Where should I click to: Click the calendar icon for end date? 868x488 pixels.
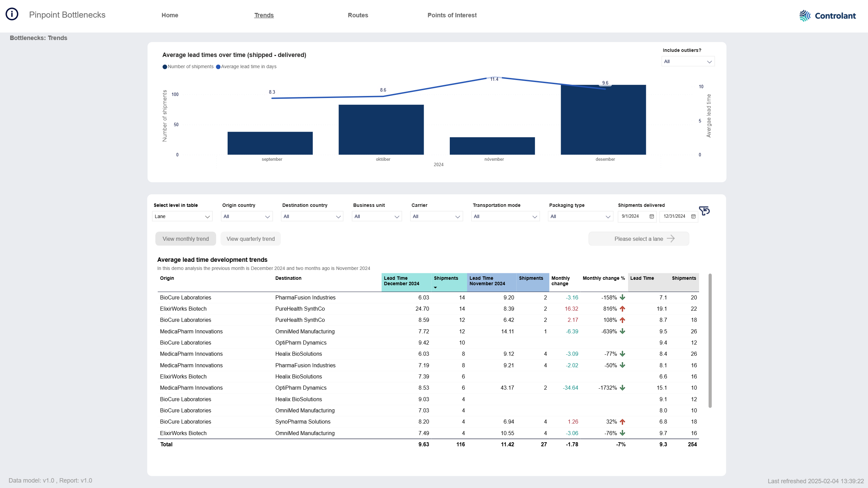[693, 216]
